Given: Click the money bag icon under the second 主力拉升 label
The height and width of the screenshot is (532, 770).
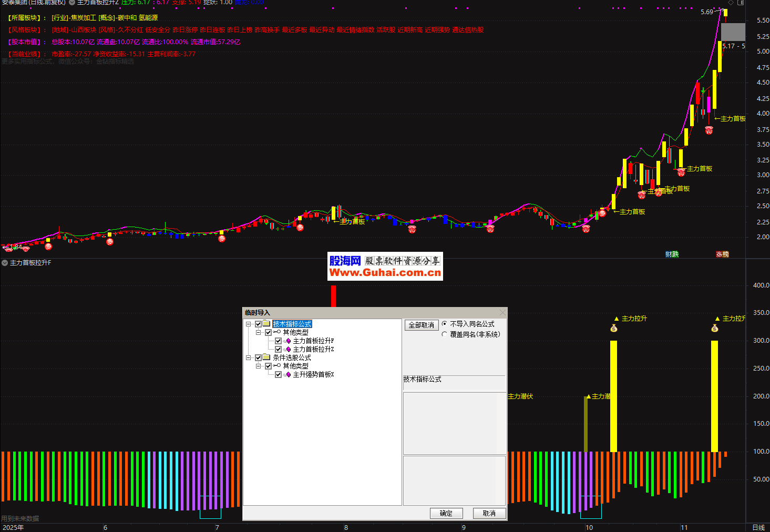Looking at the screenshot, I should (x=714, y=329).
